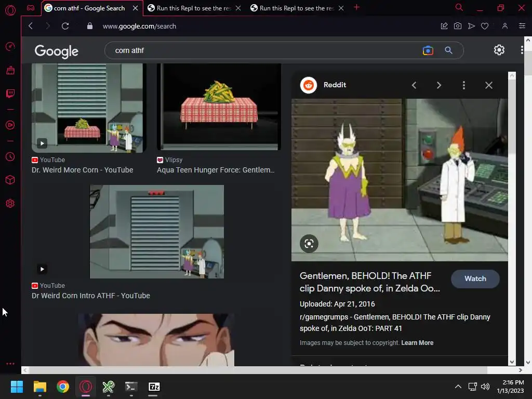Screen dimensions: 532x399
Task: Click the 'Learn More' copyright link
Action: 417,343
